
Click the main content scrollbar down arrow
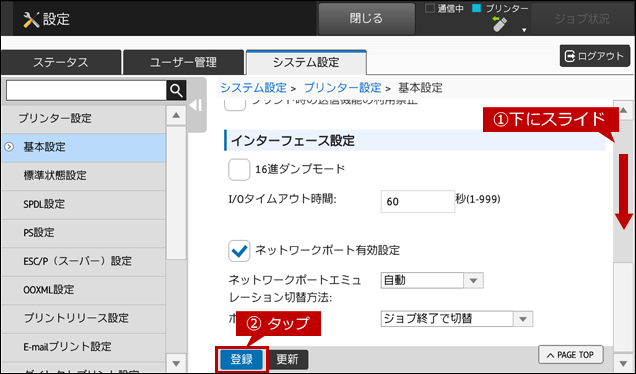point(624,362)
